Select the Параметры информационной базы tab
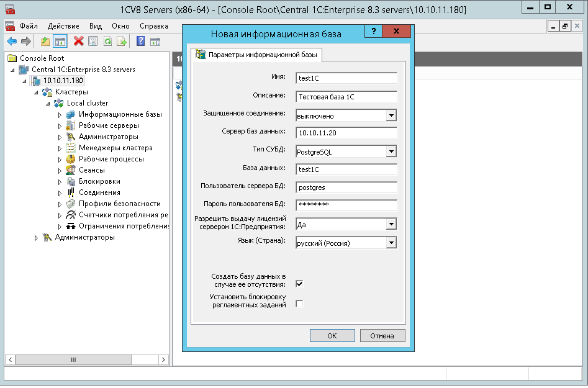588x388 pixels. tap(257, 55)
